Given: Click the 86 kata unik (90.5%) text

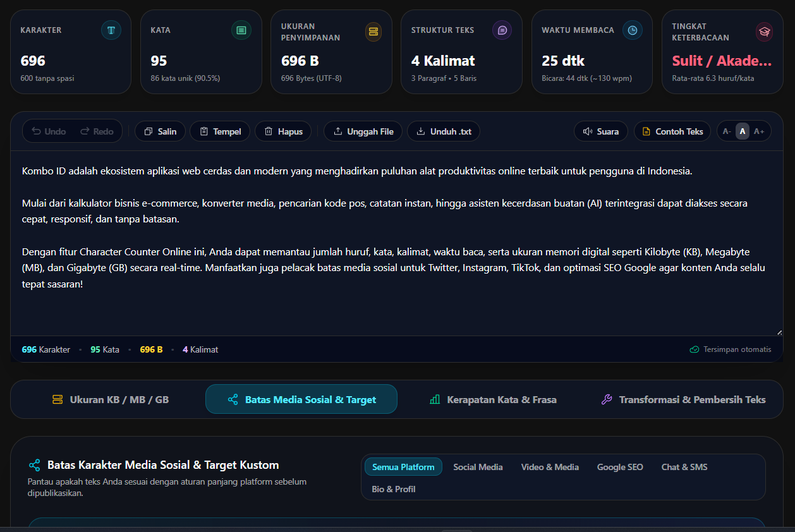Looking at the screenshot, I should (185, 78).
